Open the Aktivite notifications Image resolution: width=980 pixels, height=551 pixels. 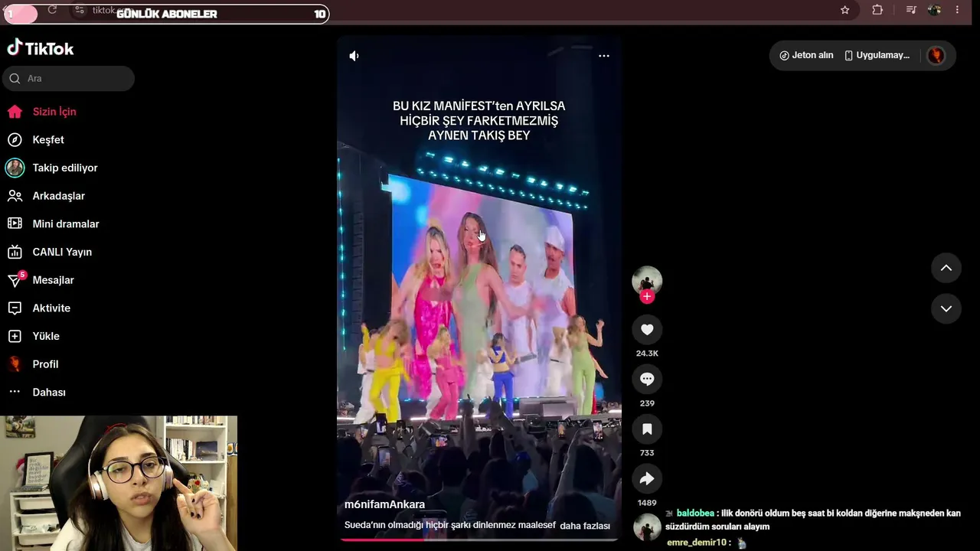(51, 308)
